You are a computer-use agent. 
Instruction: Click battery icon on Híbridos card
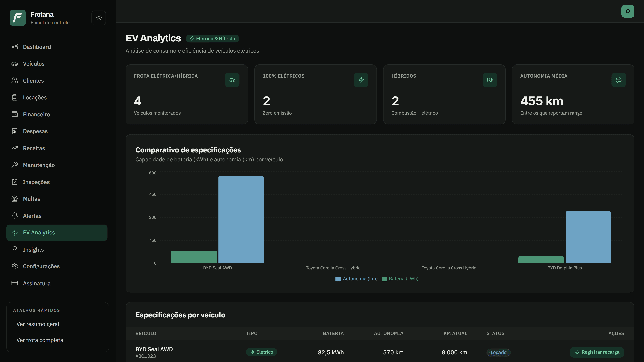tap(490, 80)
